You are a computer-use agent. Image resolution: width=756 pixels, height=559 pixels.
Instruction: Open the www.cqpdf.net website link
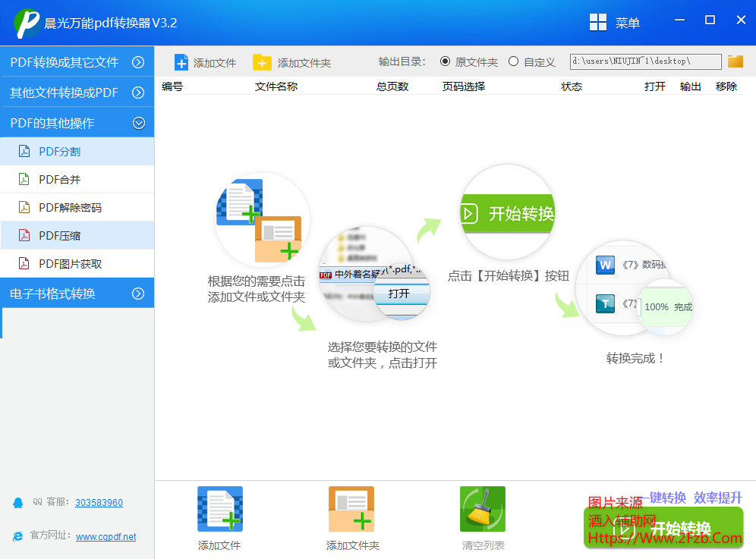click(x=106, y=536)
